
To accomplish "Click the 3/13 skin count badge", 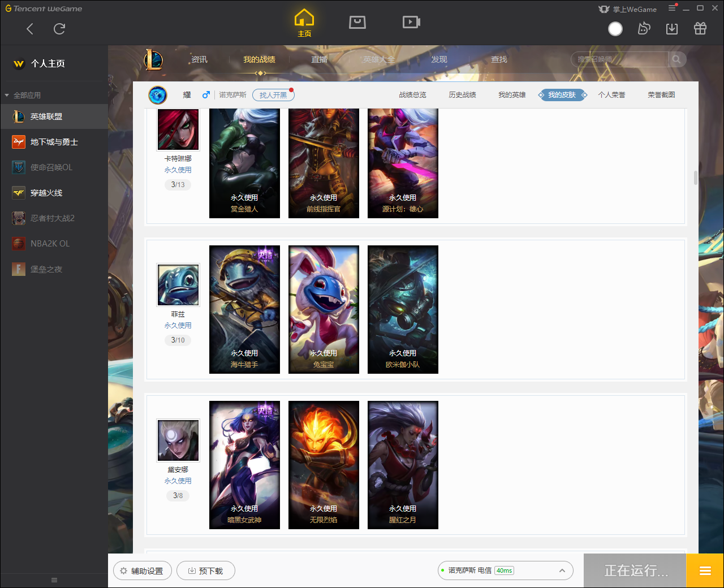I will pyautogui.click(x=178, y=185).
